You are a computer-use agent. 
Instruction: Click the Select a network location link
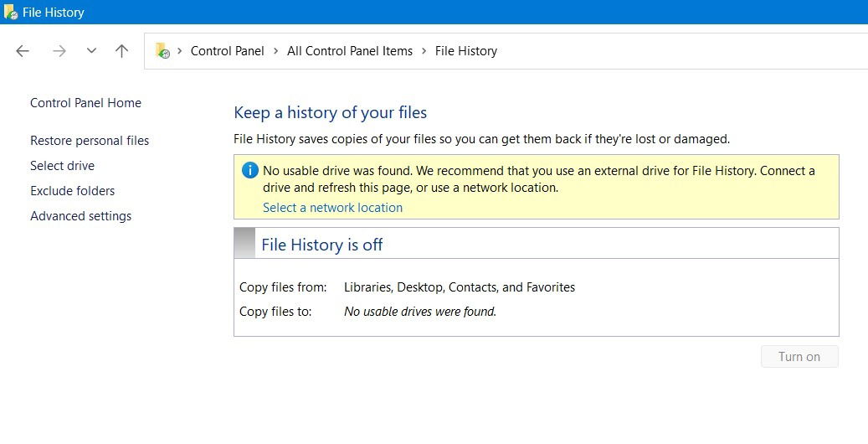click(x=332, y=208)
